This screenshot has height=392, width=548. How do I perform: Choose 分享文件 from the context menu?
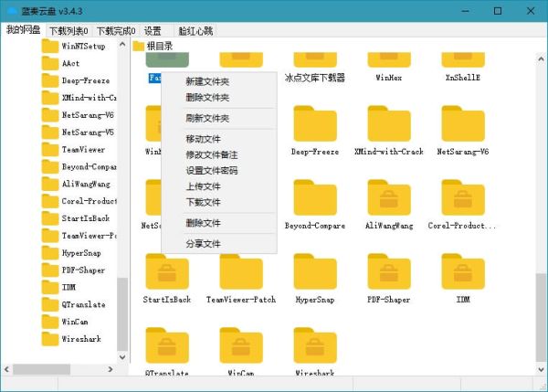click(204, 244)
